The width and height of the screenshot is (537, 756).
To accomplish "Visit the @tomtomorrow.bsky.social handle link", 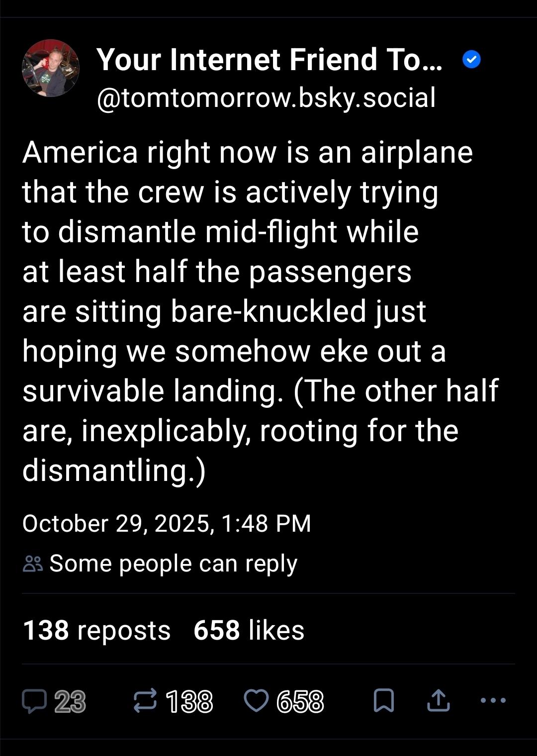I will point(266,97).
